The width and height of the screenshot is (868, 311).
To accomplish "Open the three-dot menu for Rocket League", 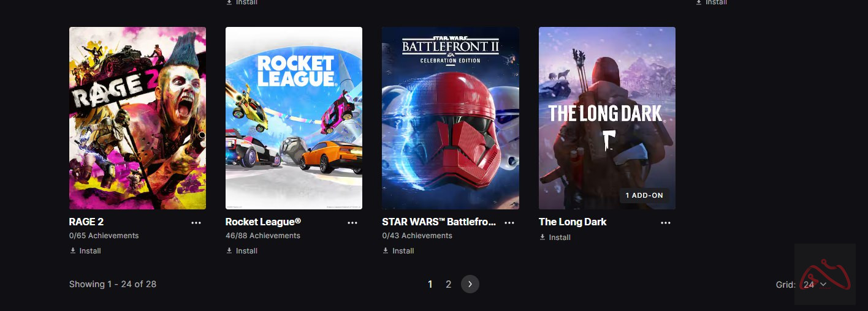I will tap(352, 223).
